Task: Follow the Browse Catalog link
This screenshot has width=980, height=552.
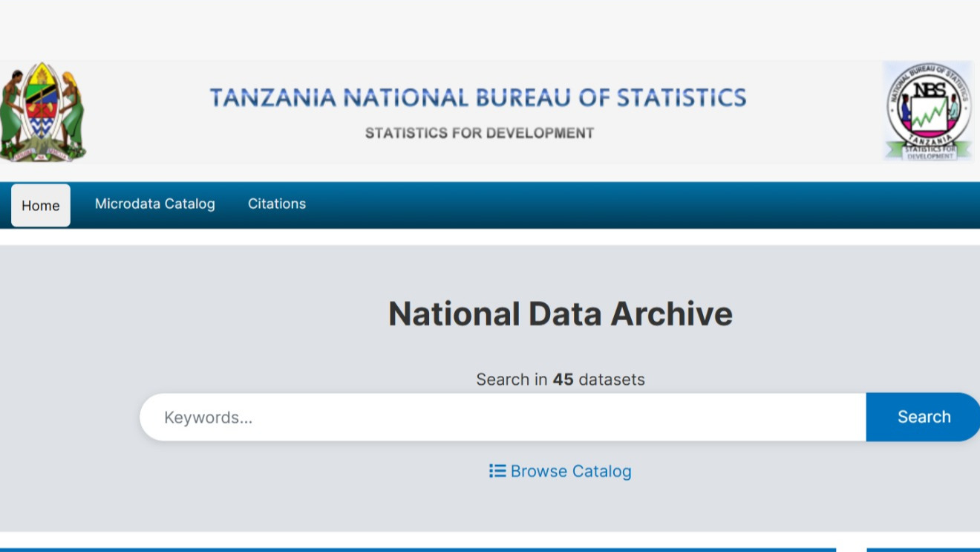Action: (561, 471)
